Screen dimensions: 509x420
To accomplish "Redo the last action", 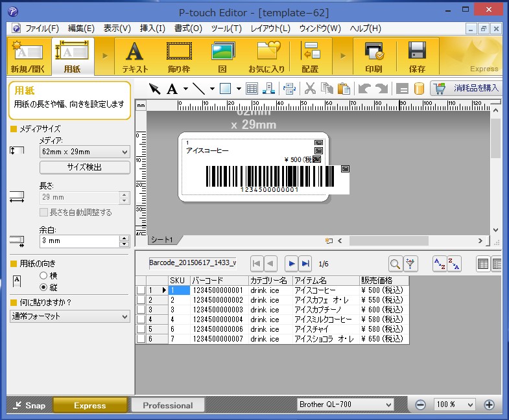I will (x=381, y=88).
